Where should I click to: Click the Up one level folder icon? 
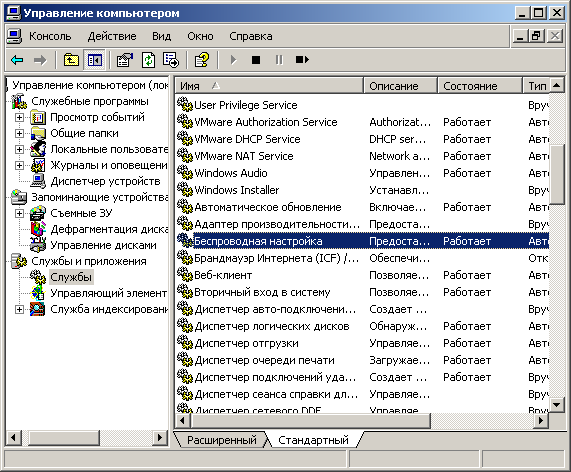71,60
